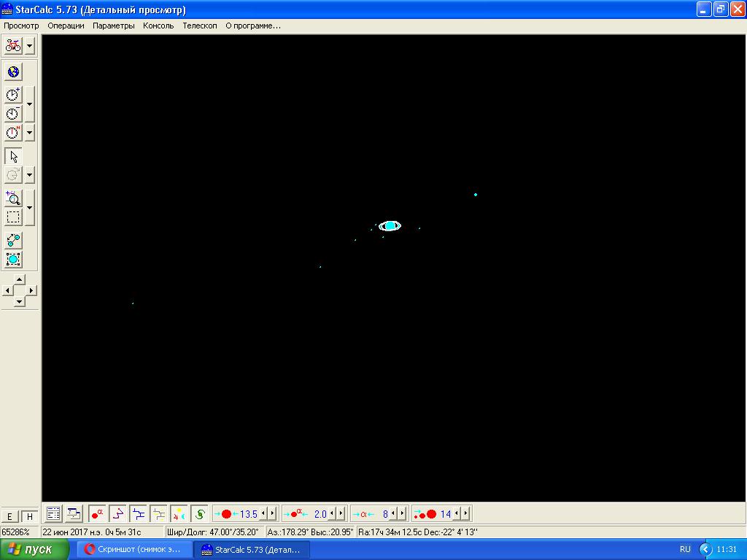Click the cyan planet detailed view icon

pyautogui.click(x=13, y=259)
